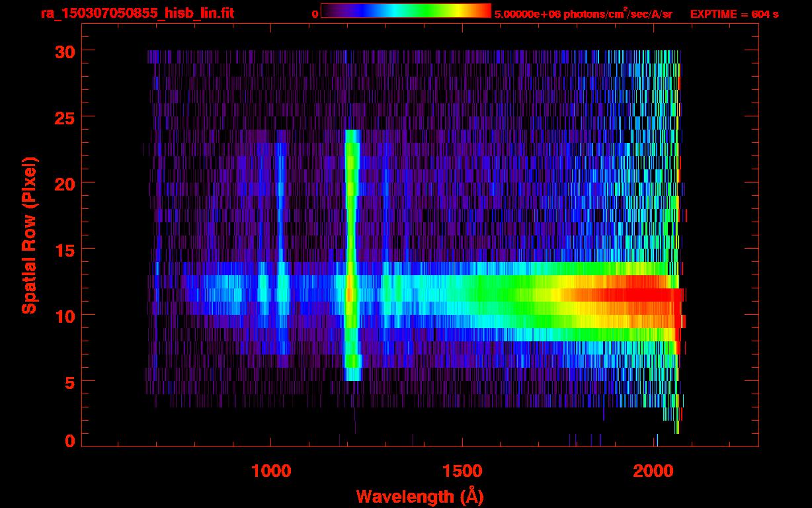This screenshot has width=812, height=508.
Task: Click the 1000 wavelength tick label
Action: [270, 470]
